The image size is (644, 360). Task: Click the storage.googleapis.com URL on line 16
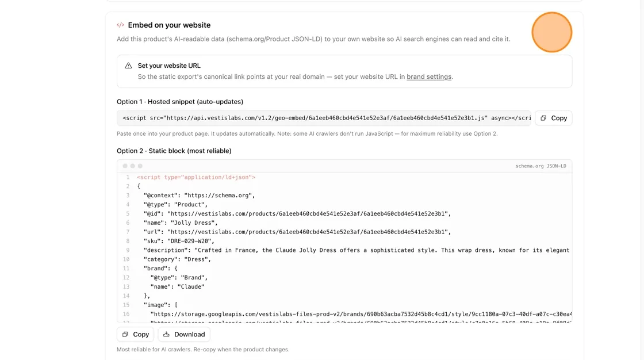click(x=361, y=315)
